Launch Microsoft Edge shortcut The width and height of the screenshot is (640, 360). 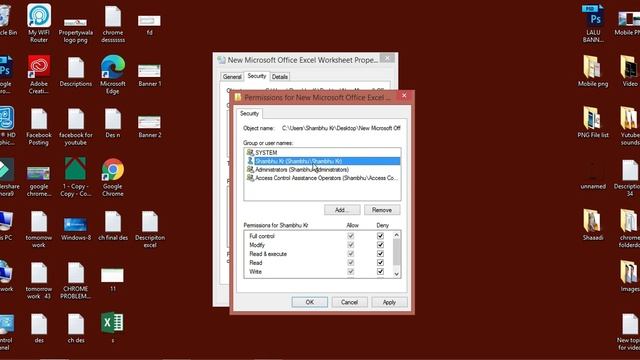pyautogui.click(x=113, y=75)
